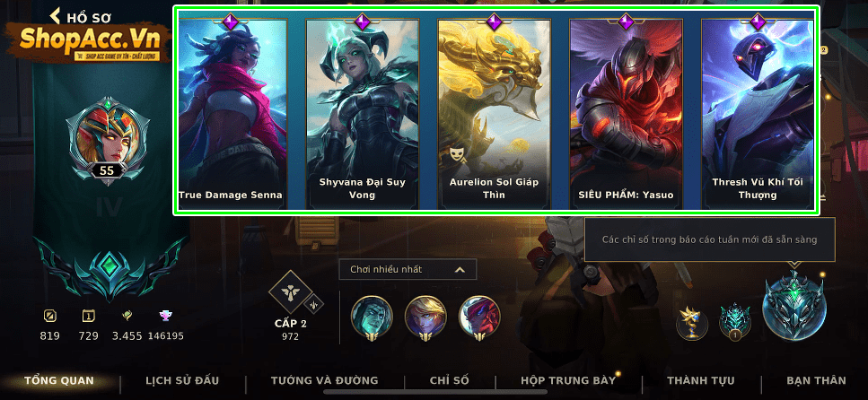The image size is (868, 400).
Task: Go to the Thành Tựu tab
Action: point(701,380)
